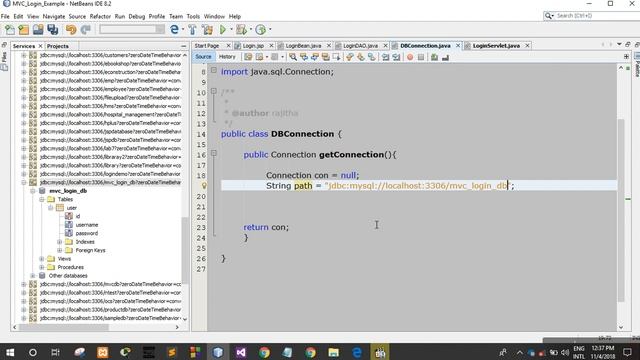Click the Shift Line Left editor icon

[x=385, y=57]
